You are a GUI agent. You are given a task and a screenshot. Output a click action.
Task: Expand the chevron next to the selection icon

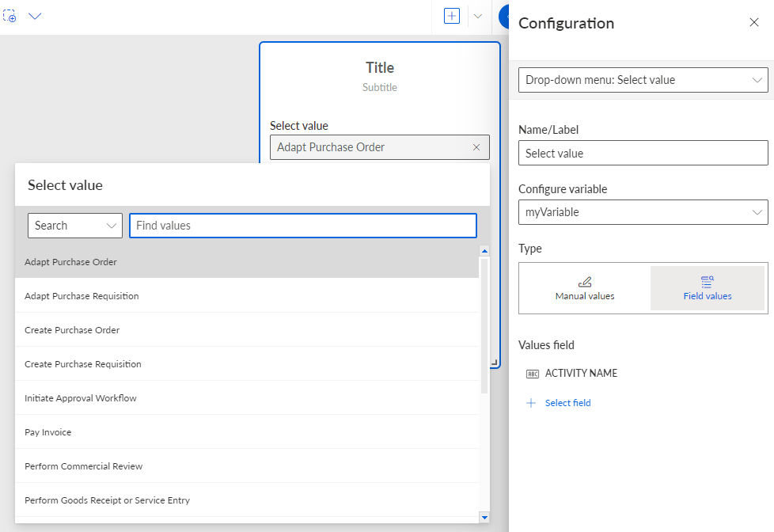pyautogui.click(x=35, y=17)
